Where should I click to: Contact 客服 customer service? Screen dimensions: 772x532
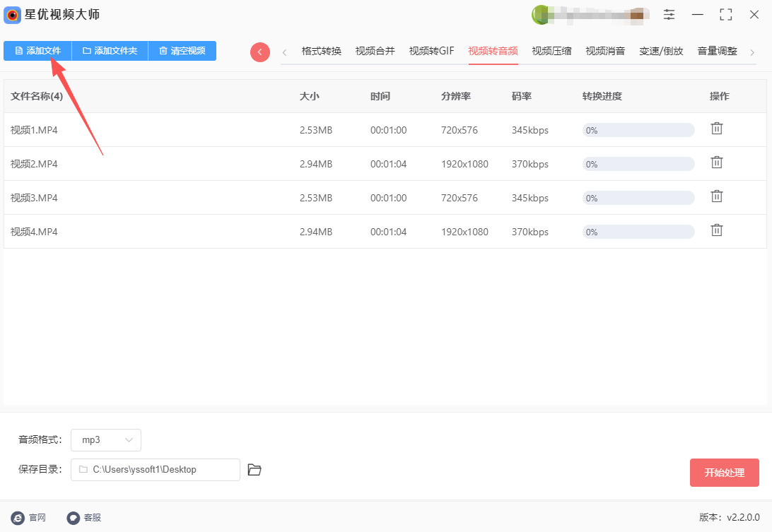tap(84, 518)
